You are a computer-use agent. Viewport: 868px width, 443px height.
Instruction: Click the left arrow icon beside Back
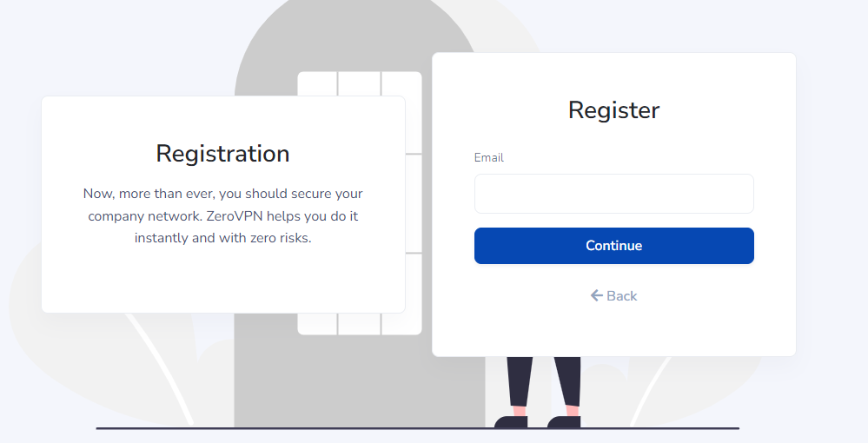596,295
